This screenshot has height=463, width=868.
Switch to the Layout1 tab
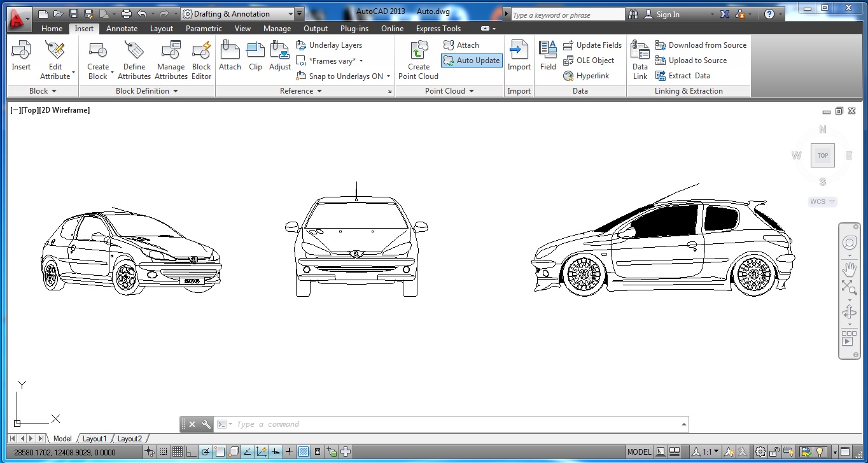(x=94, y=439)
